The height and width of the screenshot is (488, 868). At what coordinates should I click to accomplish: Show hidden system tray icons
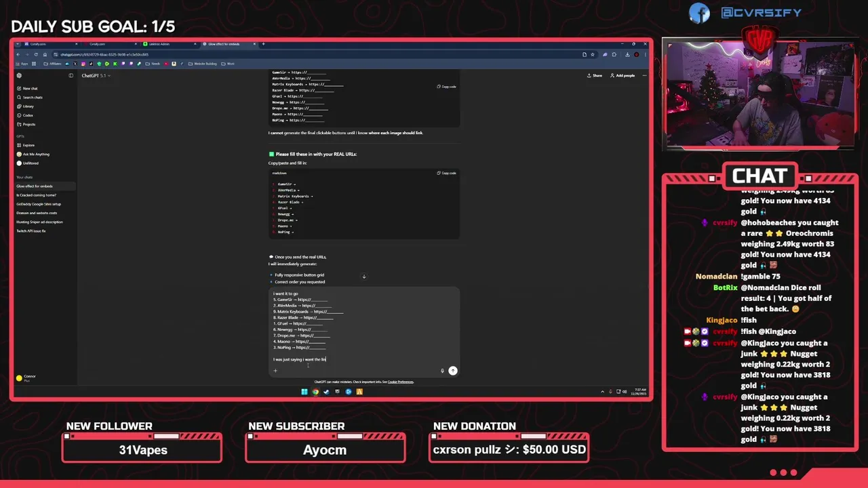[x=602, y=391]
